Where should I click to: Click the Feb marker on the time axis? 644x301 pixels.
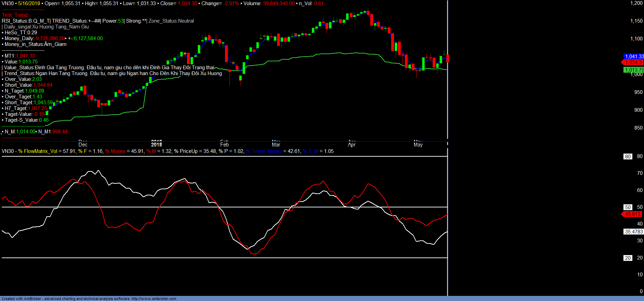click(224, 144)
